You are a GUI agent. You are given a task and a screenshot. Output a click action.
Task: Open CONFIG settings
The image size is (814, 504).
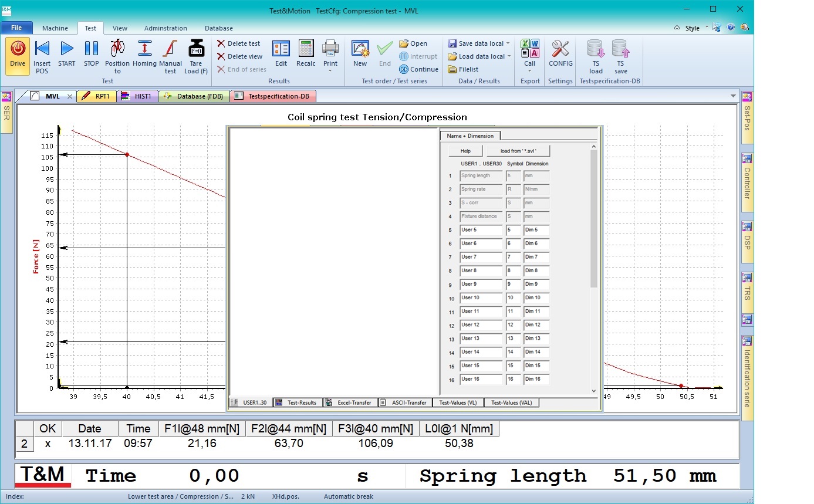click(x=560, y=53)
